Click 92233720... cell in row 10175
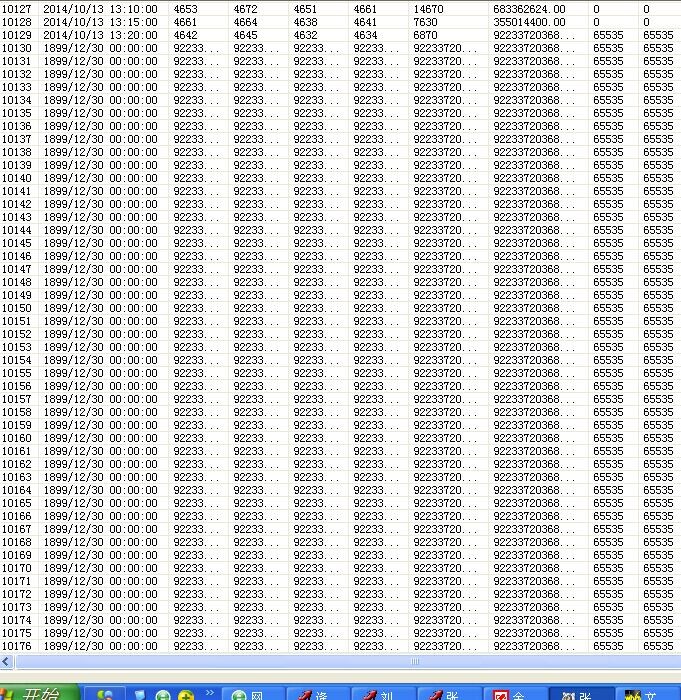This screenshot has width=681, height=700. [445, 633]
